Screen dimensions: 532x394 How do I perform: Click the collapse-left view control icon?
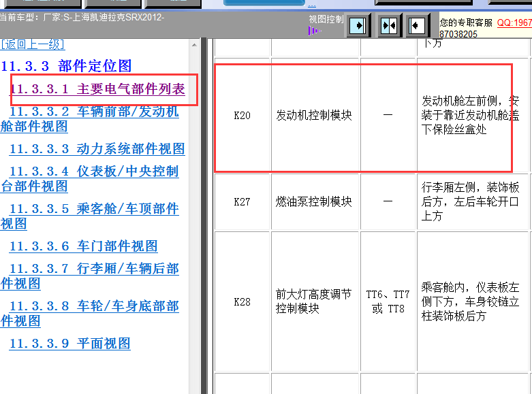pyautogui.click(x=417, y=25)
